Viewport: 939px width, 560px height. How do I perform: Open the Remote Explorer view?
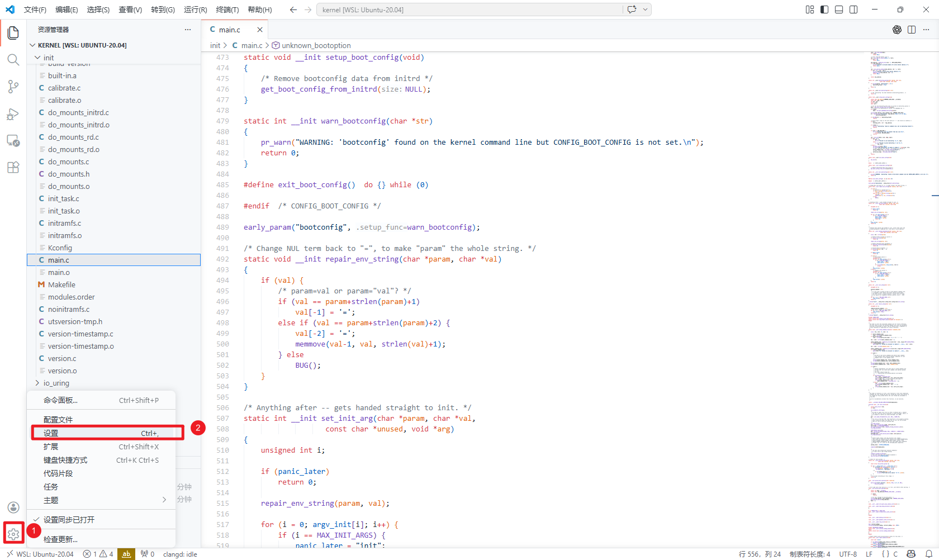coord(13,141)
